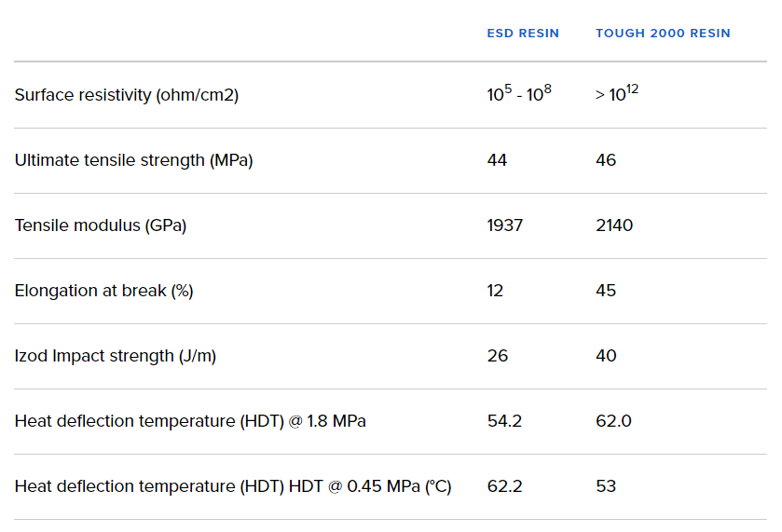Click the tensile modulus value 2140
The width and height of the screenshot is (782, 532).
coord(614,225)
